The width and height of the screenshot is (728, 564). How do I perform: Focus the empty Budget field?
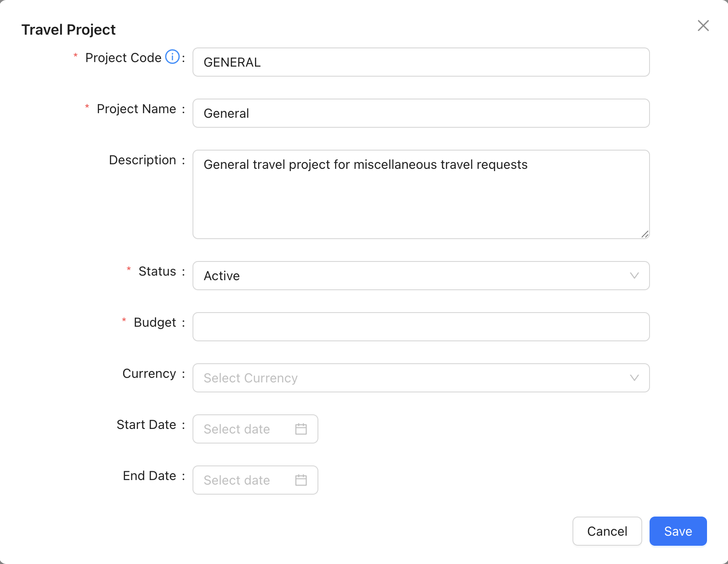click(x=421, y=327)
